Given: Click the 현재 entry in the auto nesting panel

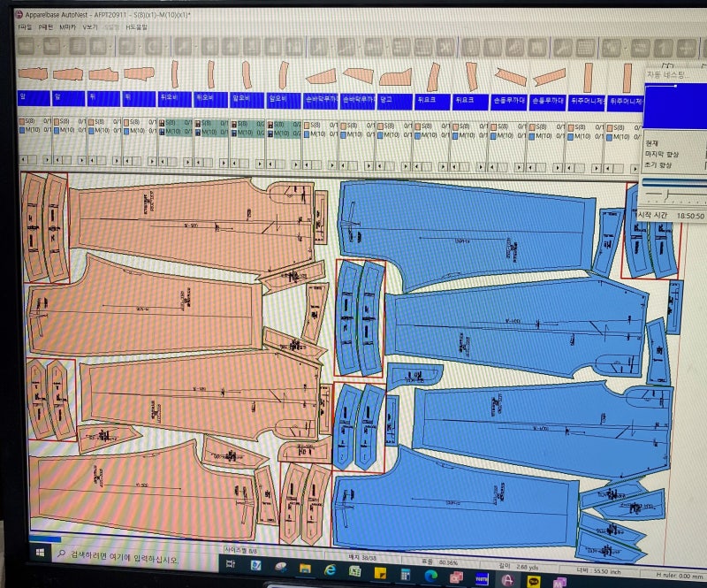Looking at the screenshot, I should [652, 144].
